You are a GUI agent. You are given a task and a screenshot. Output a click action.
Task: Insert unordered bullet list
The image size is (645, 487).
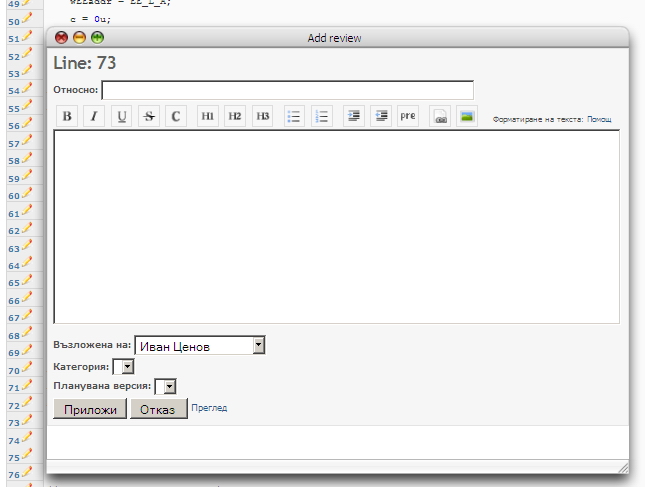point(294,116)
